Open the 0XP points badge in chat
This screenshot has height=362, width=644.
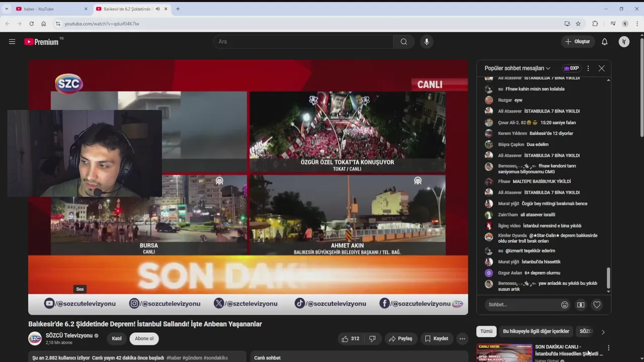[x=572, y=68]
